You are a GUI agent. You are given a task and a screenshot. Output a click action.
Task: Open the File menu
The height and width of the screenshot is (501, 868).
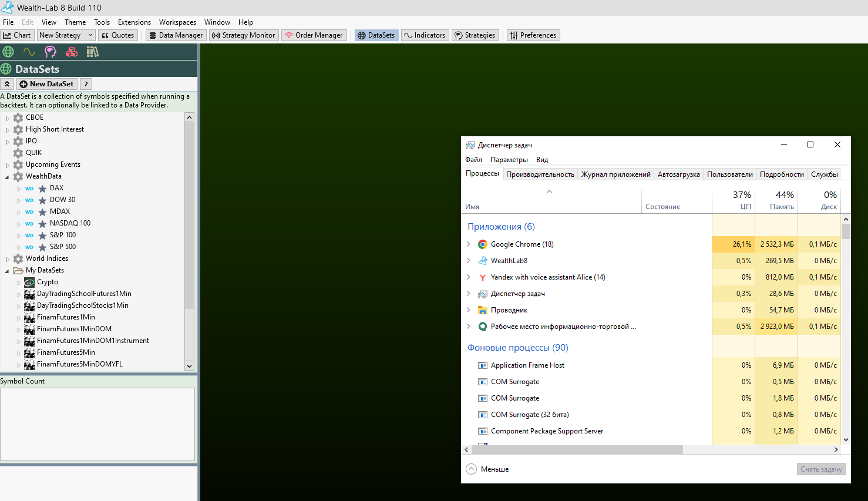tap(8, 22)
